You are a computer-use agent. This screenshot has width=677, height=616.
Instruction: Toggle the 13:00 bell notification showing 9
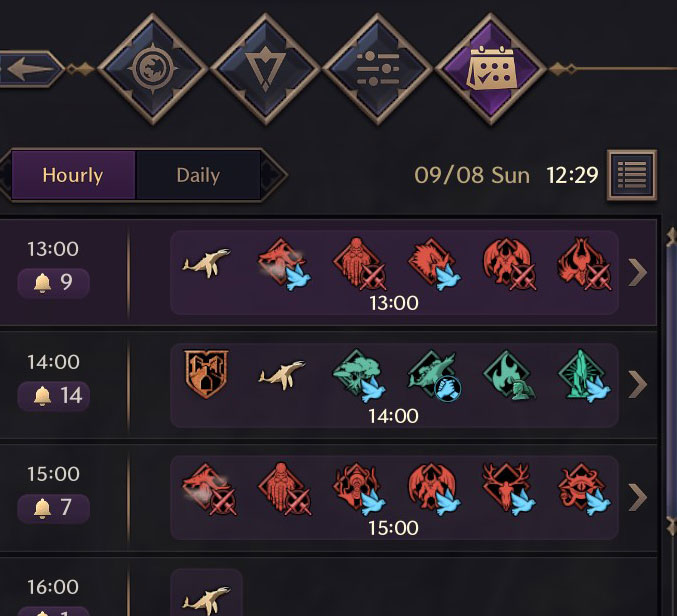(x=54, y=283)
